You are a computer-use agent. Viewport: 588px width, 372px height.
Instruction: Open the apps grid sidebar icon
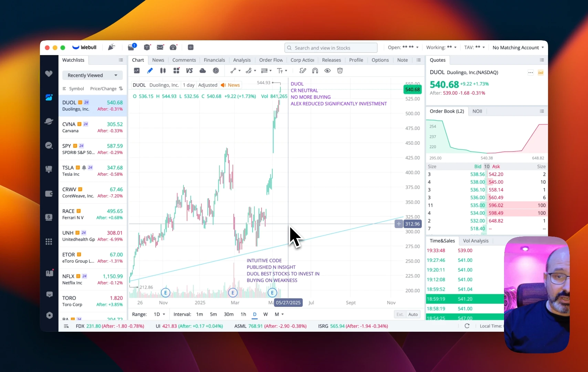point(49,242)
